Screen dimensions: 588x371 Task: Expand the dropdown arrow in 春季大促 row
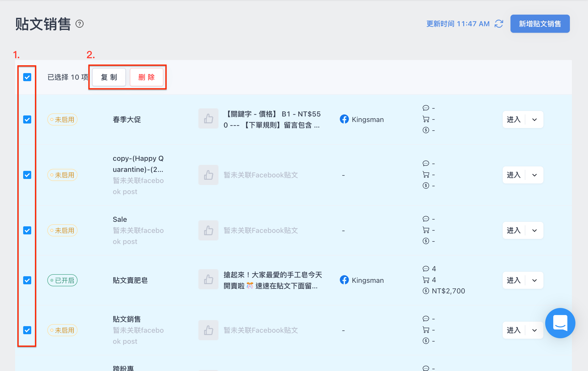(534, 119)
